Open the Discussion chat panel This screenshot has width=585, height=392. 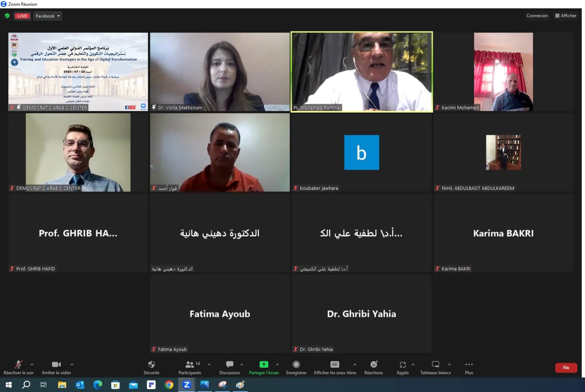[229, 367]
